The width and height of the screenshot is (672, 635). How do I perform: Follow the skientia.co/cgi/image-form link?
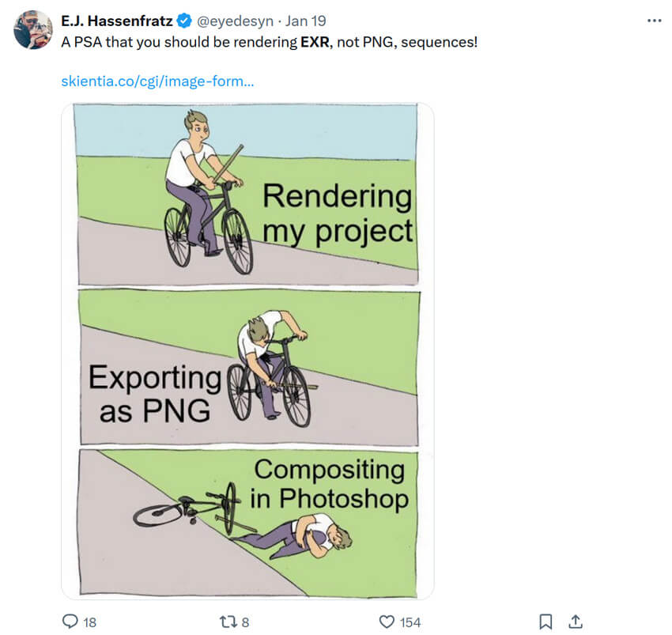pyautogui.click(x=157, y=81)
